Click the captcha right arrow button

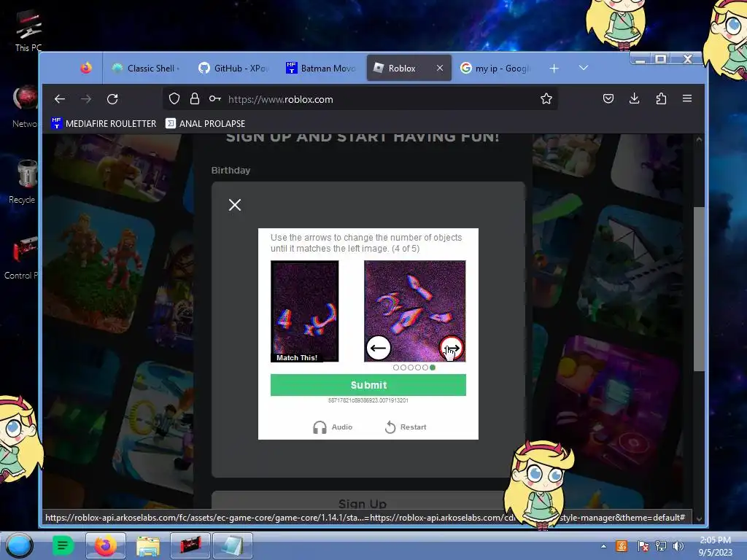click(452, 348)
